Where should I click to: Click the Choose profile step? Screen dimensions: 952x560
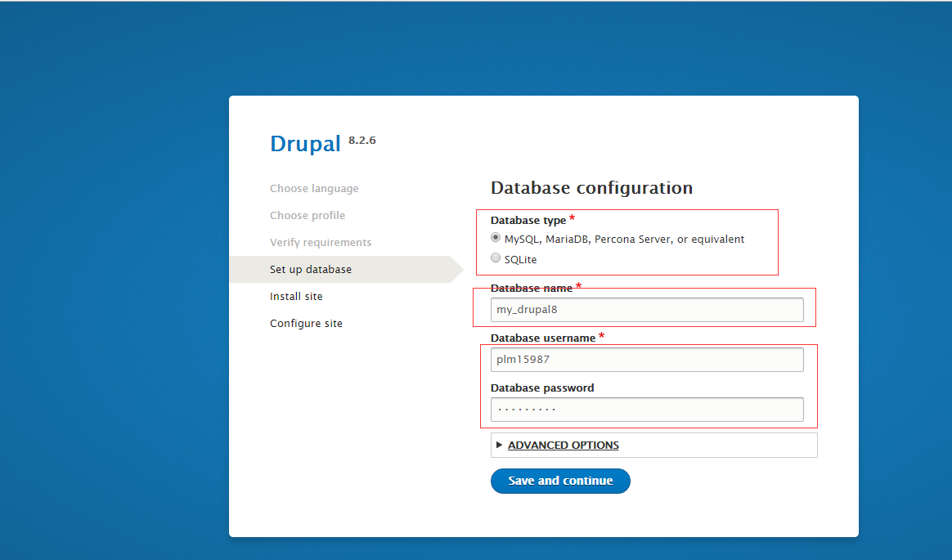[x=308, y=215]
